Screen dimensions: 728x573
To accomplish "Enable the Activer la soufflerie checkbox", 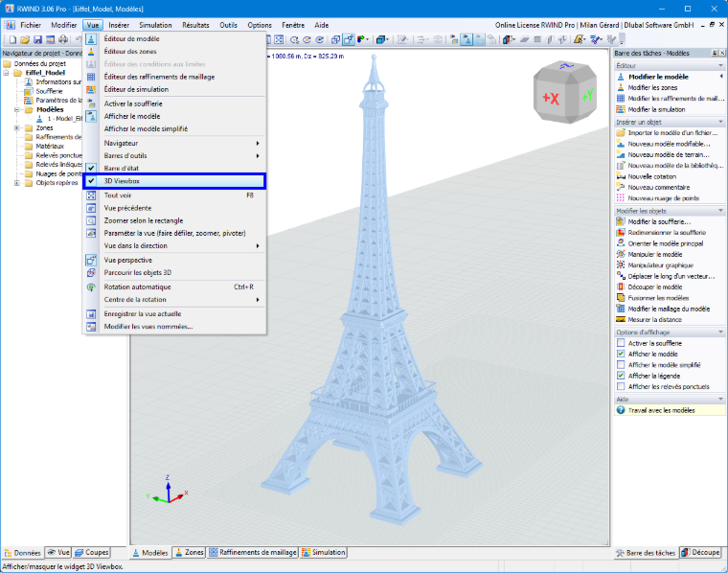I will click(621, 343).
